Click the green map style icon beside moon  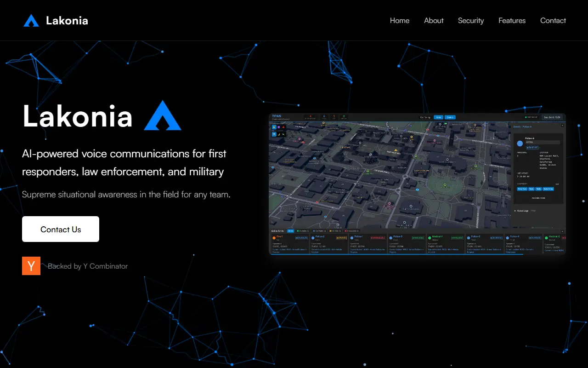click(x=283, y=134)
